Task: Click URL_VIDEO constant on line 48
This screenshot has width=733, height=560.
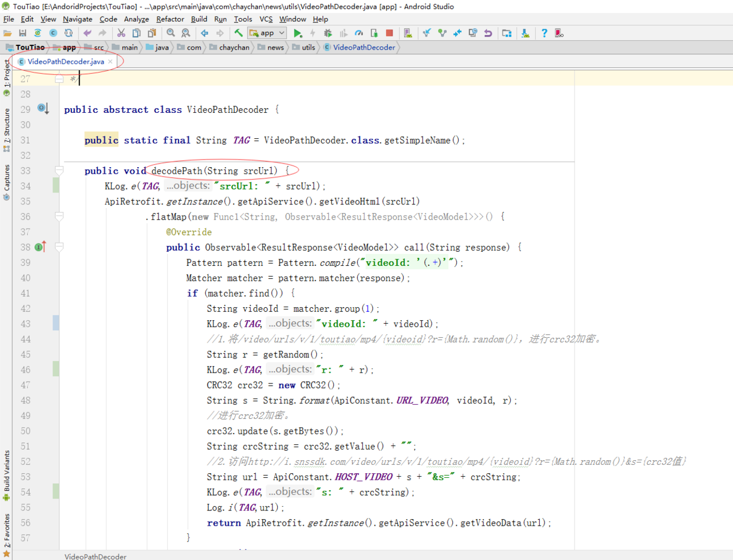Action: tap(422, 401)
